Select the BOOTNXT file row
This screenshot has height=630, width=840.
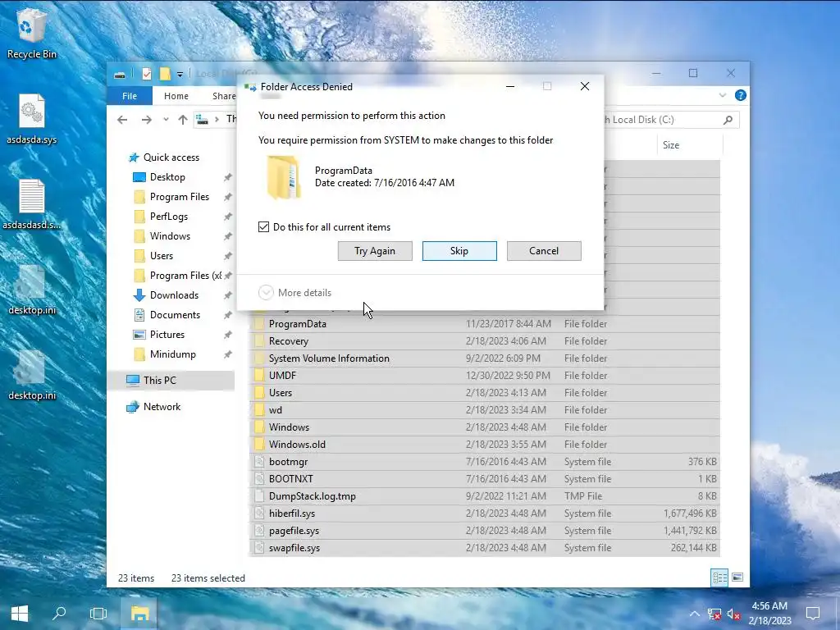click(x=485, y=479)
